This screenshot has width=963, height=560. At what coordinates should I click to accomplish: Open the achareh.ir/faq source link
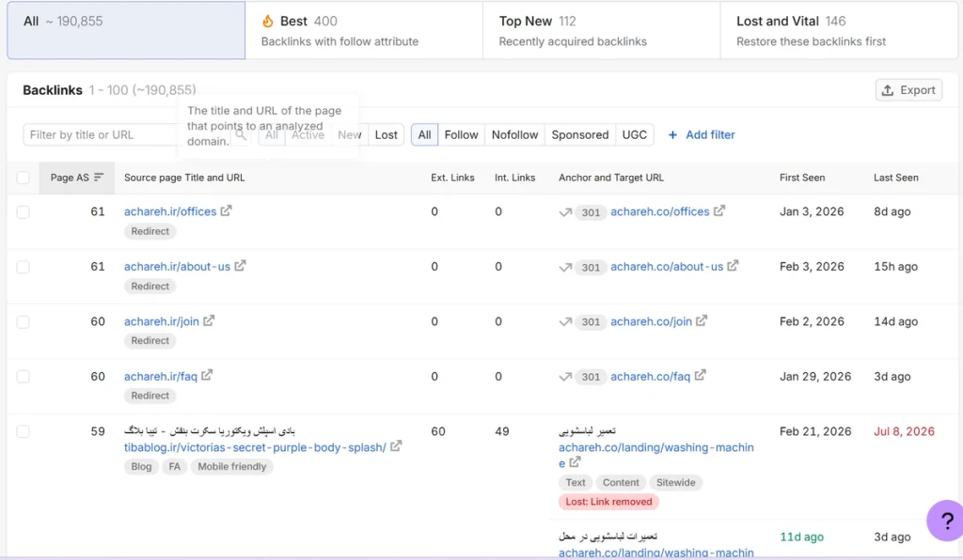tap(160, 376)
